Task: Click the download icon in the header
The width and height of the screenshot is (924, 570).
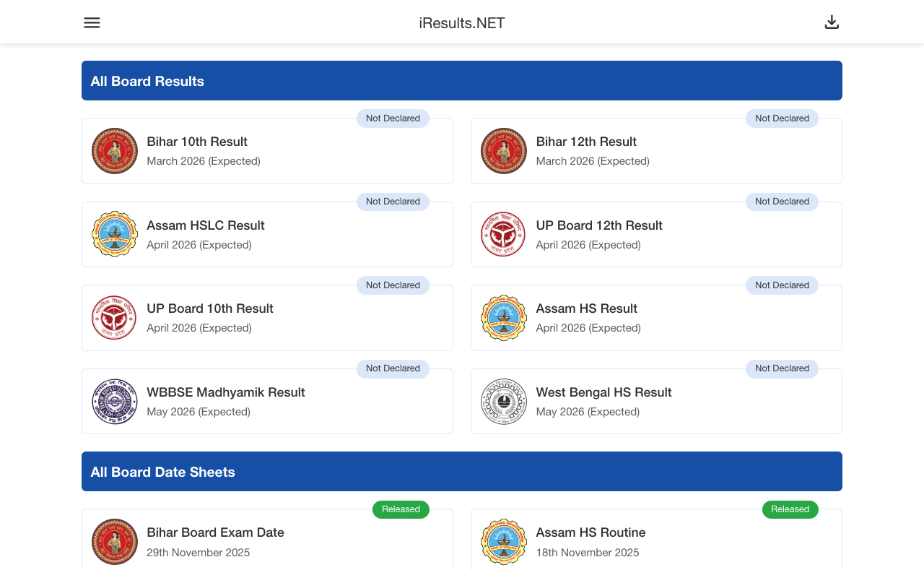Action: click(x=832, y=22)
